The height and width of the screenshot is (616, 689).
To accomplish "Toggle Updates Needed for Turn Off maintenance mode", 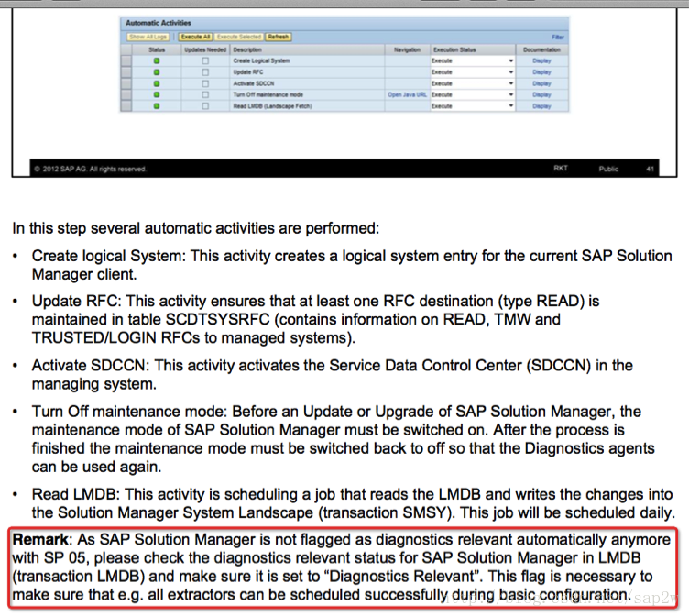I will (205, 94).
